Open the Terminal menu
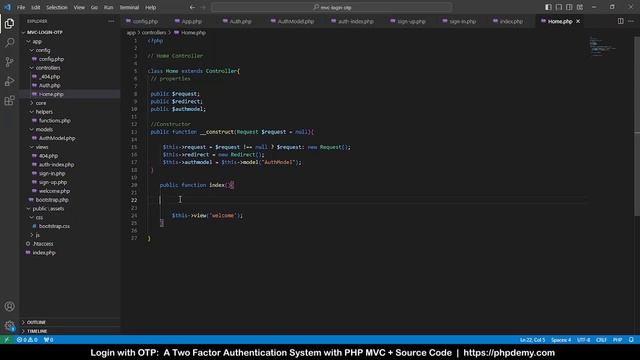 [129, 7]
